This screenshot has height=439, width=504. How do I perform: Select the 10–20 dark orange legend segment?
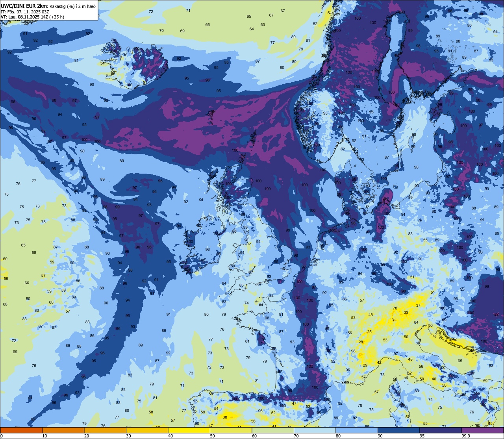pyautogui.click(x=63, y=430)
